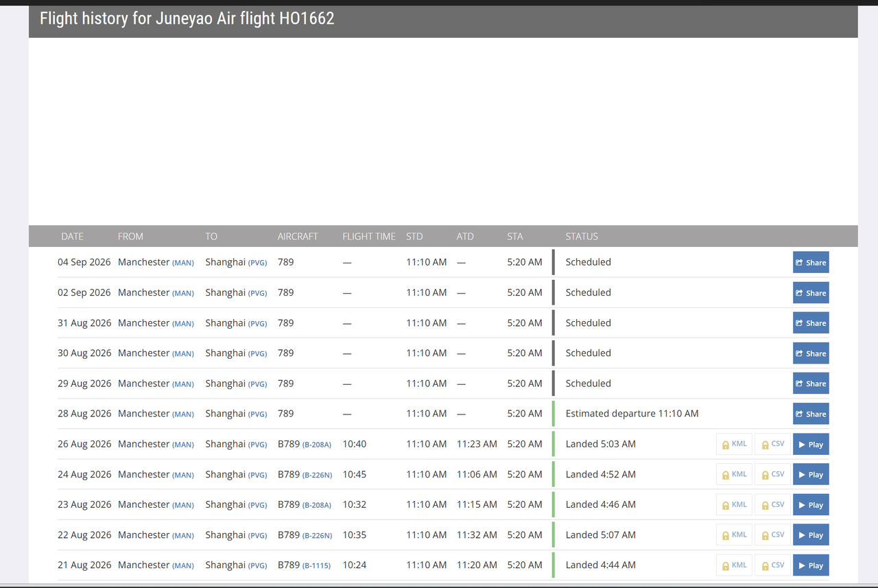Click the STA column header
Image resolution: width=878 pixels, height=588 pixels.
coord(515,236)
